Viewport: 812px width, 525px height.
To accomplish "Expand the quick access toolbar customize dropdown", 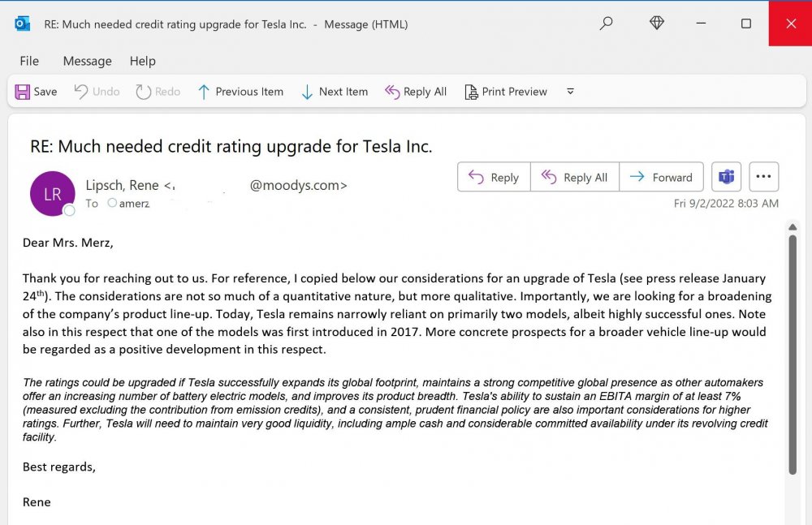I will (570, 92).
